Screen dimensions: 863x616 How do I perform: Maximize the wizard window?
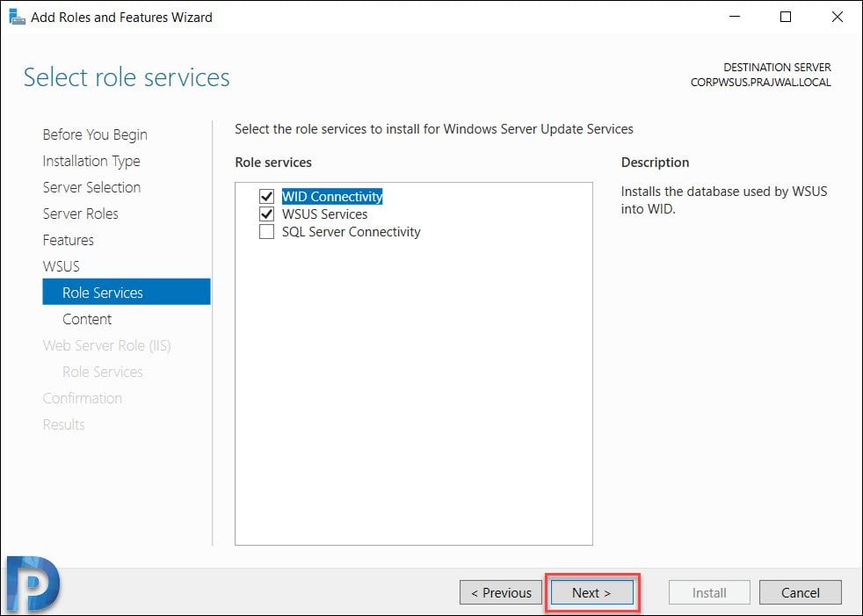pyautogui.click(x=786, y=17)
